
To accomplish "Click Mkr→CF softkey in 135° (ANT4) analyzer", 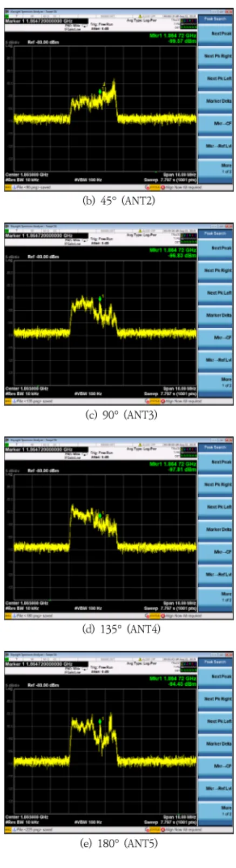I will click(215, 552).
